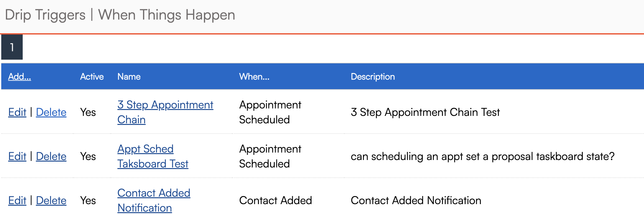Delete the Contact Added Notification trigger
Screen dimensions: 644x215
click(x=51, y=200)
